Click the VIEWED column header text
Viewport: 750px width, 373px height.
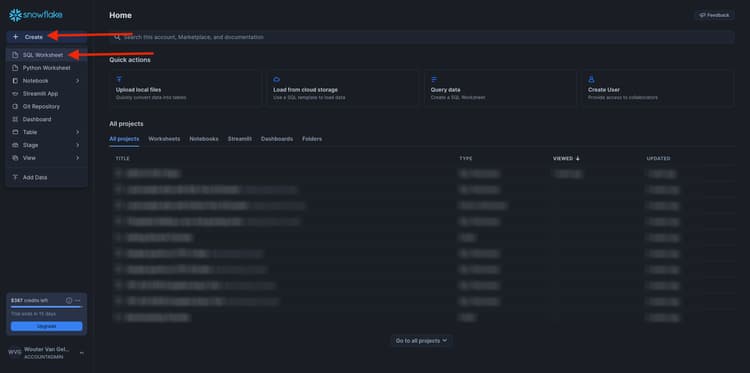[x=563, y=158]
